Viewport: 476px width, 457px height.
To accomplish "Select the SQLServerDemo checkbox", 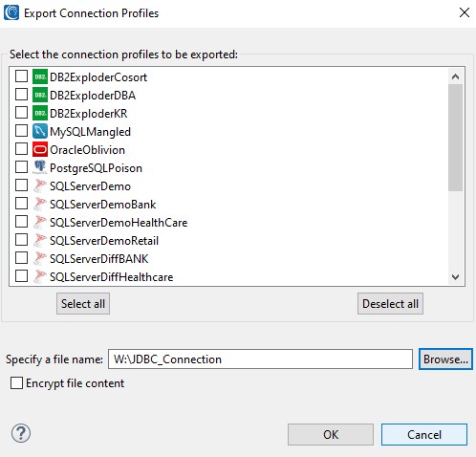I will tap(21, 185).
